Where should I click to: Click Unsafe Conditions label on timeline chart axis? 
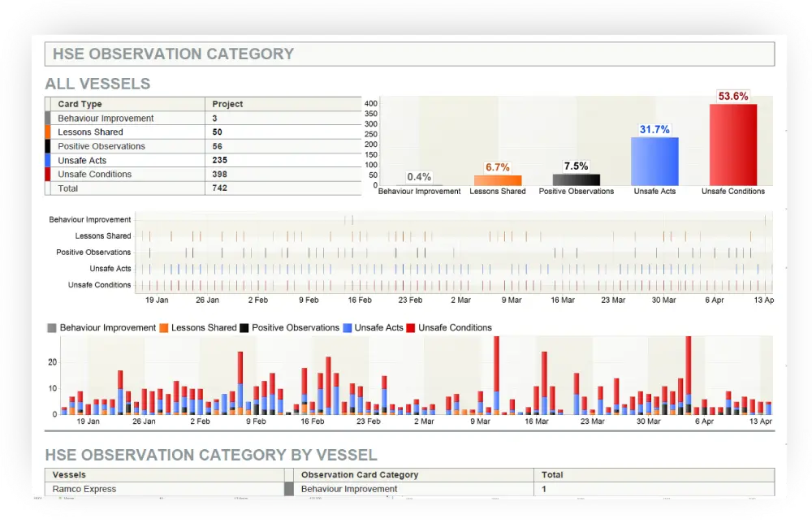[99, 285]
